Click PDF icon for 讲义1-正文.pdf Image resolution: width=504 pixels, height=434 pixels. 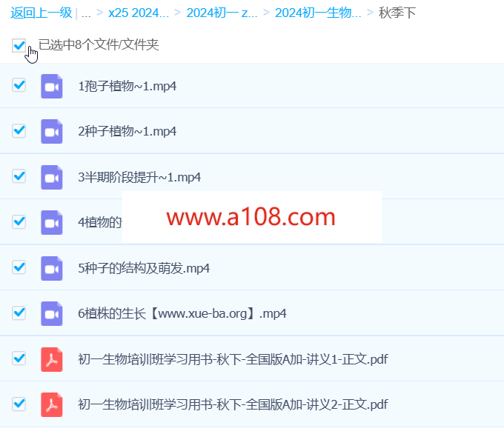[x=52, y=359]
